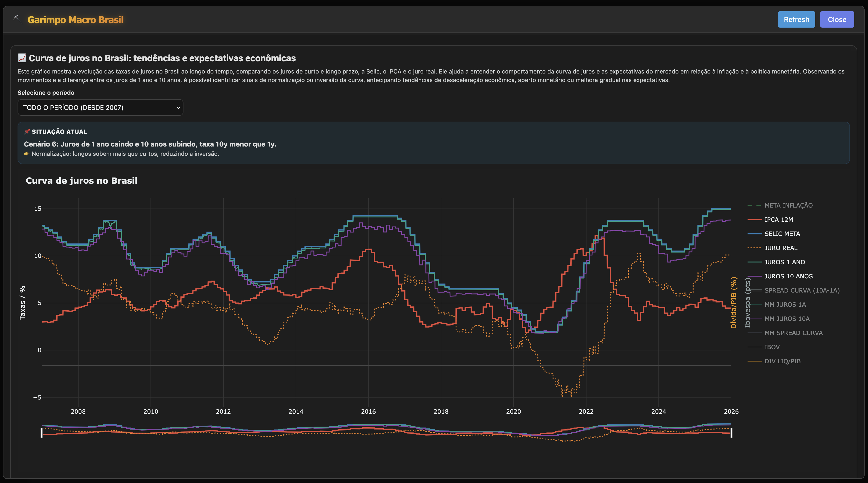Click the left handle of the range slider
The height and width of the screenshot is (483, 868).
coord(42,433)
